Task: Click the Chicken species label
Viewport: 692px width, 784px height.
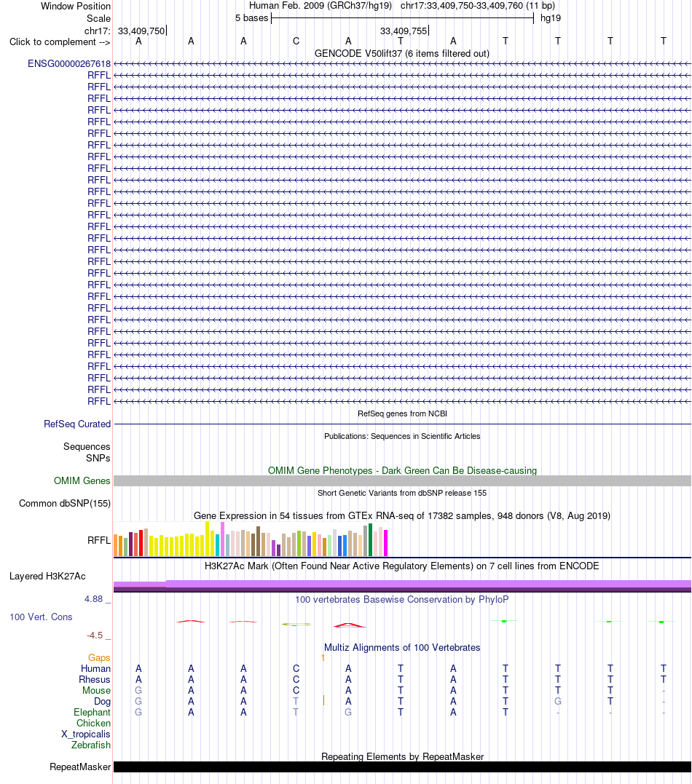Action: pyautogui.click(x=93, y=723)
